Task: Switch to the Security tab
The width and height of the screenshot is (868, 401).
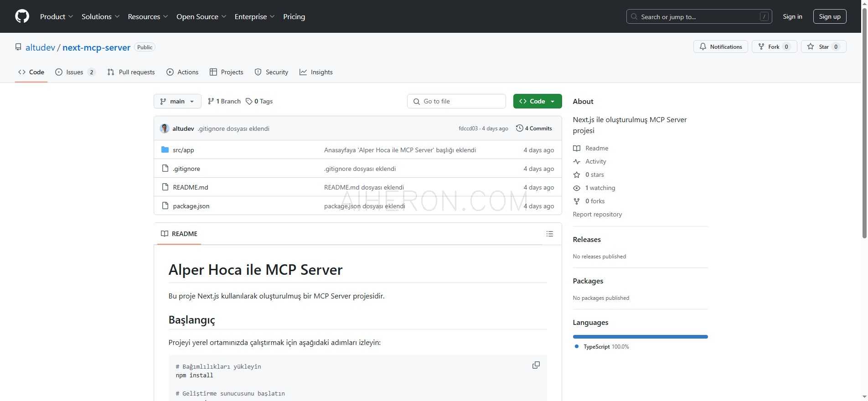Action: coord(271,72)
